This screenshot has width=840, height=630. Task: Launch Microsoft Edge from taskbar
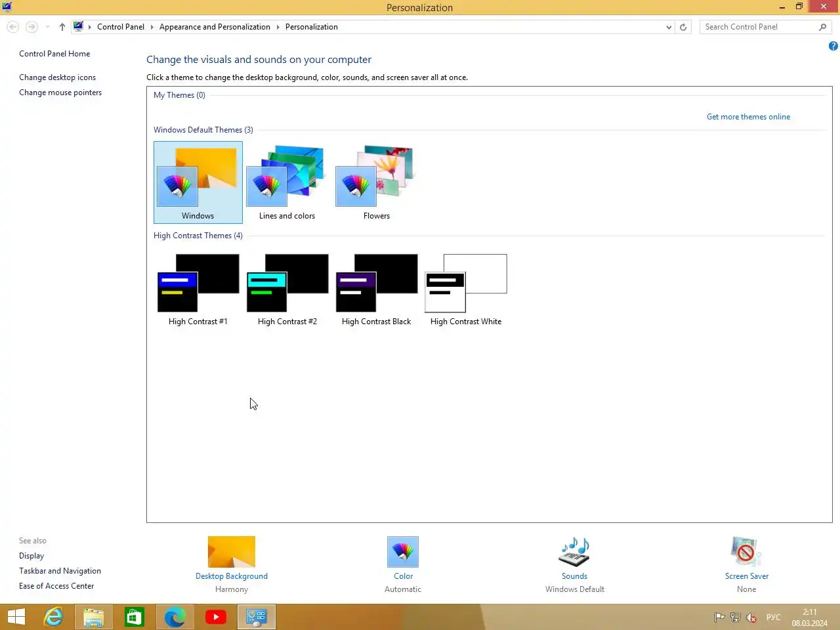click(x=175, y=617)
